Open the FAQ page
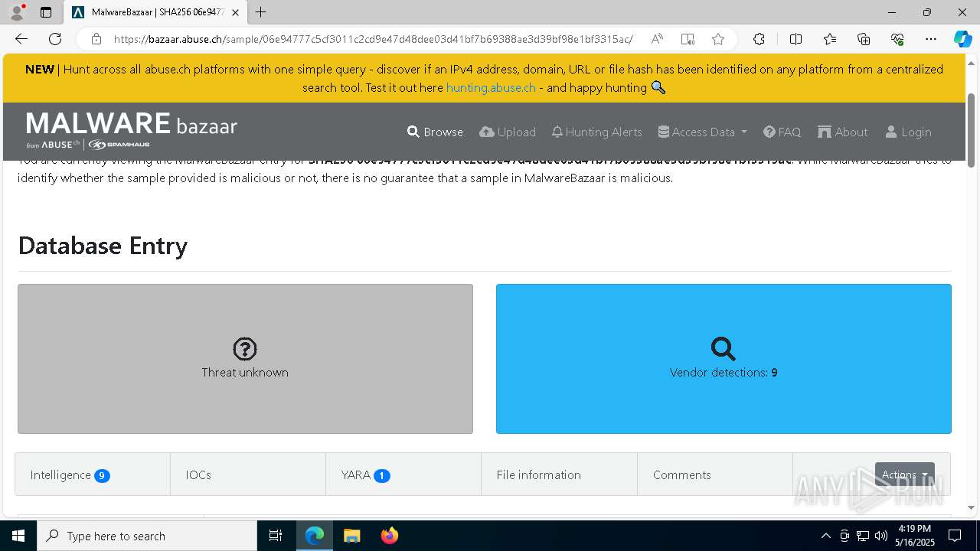Screen dimensions: 980x551 (x=782, y=132)
